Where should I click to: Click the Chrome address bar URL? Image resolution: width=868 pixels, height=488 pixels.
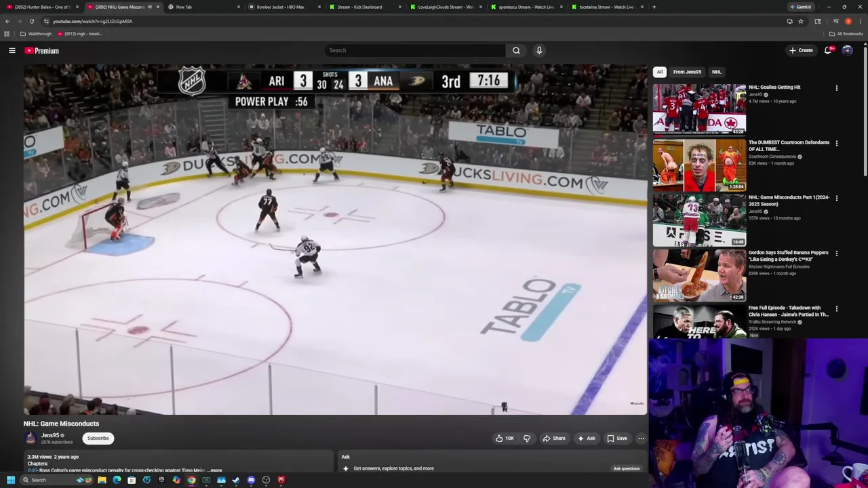(92, 21)
